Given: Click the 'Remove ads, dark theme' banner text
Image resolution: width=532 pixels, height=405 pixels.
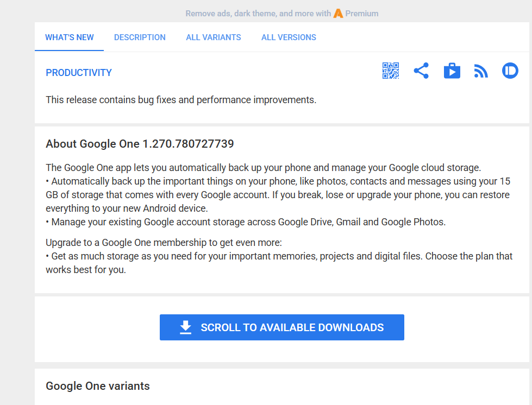Looking at the screenshot, I should click(258, 14).
